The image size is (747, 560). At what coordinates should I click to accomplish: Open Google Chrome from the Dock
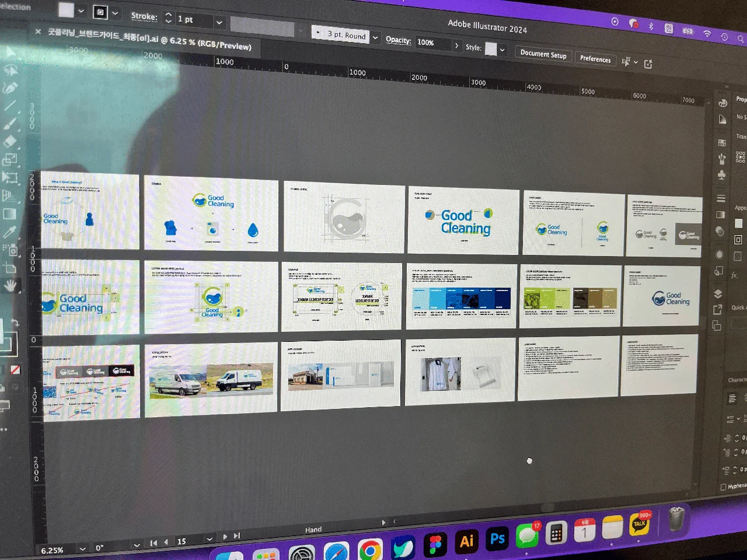pos(370,550)
